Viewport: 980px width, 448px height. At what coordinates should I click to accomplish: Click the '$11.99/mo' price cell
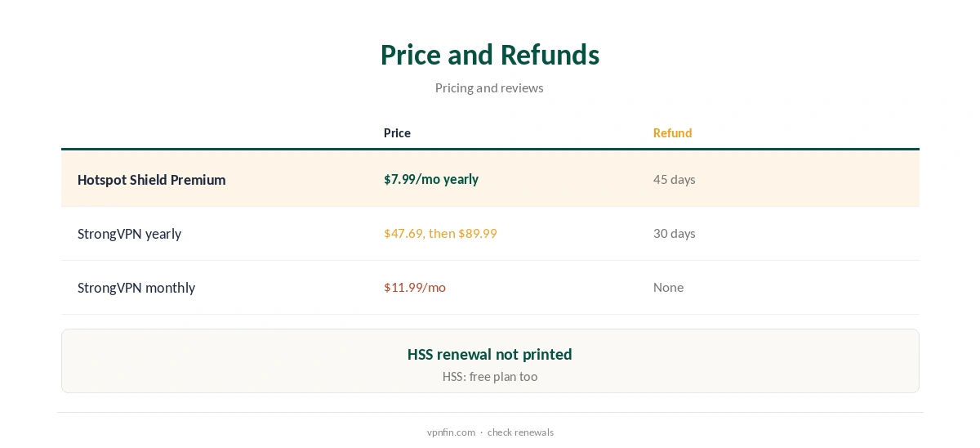415,287
